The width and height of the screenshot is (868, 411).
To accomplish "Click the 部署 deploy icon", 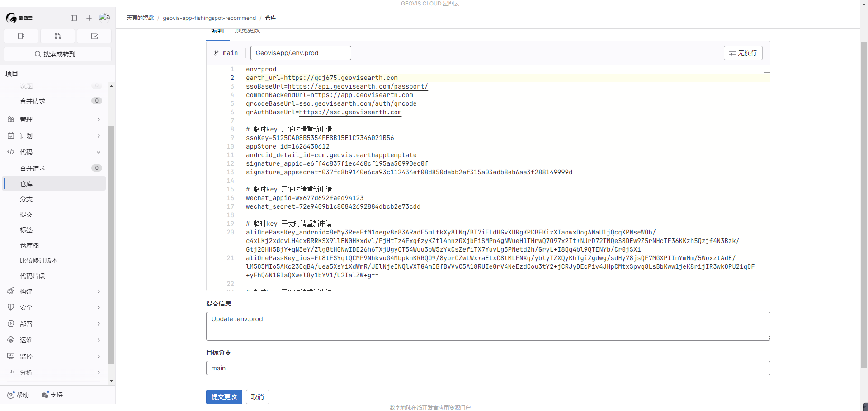I will [11, 324].
